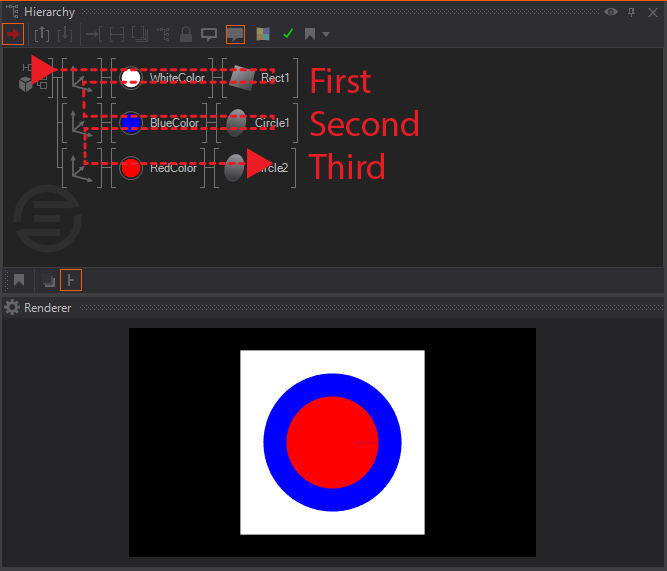Click the blue BlueColor swatch
This screenshot has height=571, width=667.
pyautogui.click(x=130, y=123)
